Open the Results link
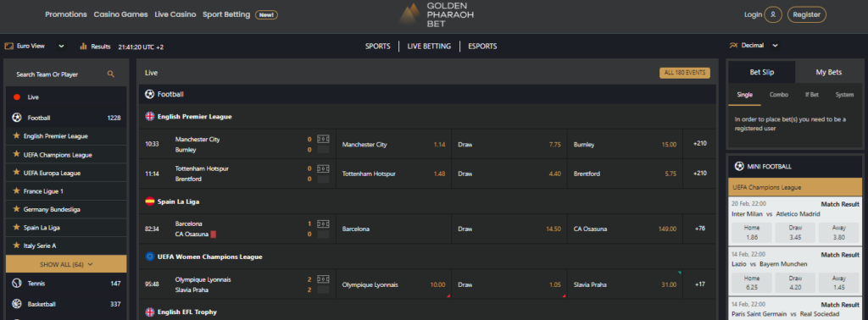 pos(95,47)
